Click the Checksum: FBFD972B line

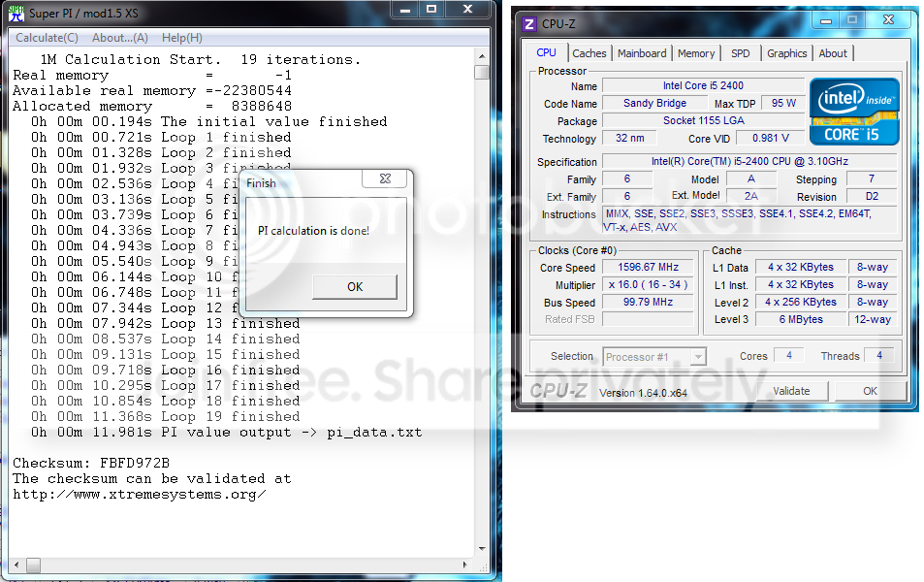point(91,463)
